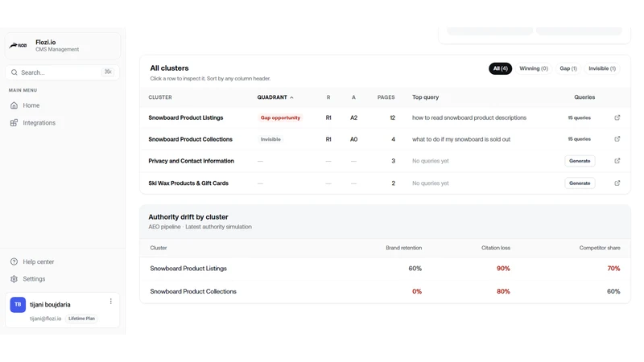Click the tijani boujdaria user name

pyautogui.click(x=50, y=305)
